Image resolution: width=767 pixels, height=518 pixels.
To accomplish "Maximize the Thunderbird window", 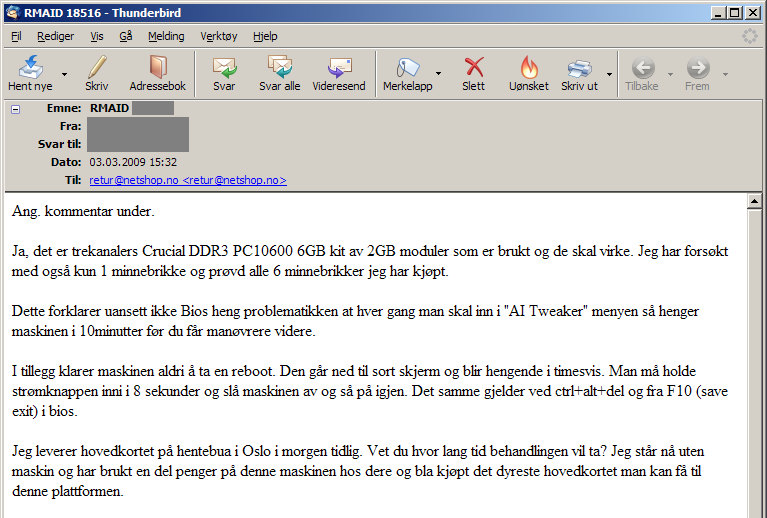I will [x=735, y=13].
